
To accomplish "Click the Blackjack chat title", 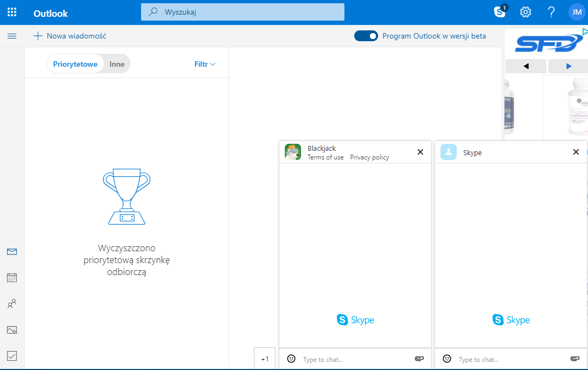I will click(321, 149).
